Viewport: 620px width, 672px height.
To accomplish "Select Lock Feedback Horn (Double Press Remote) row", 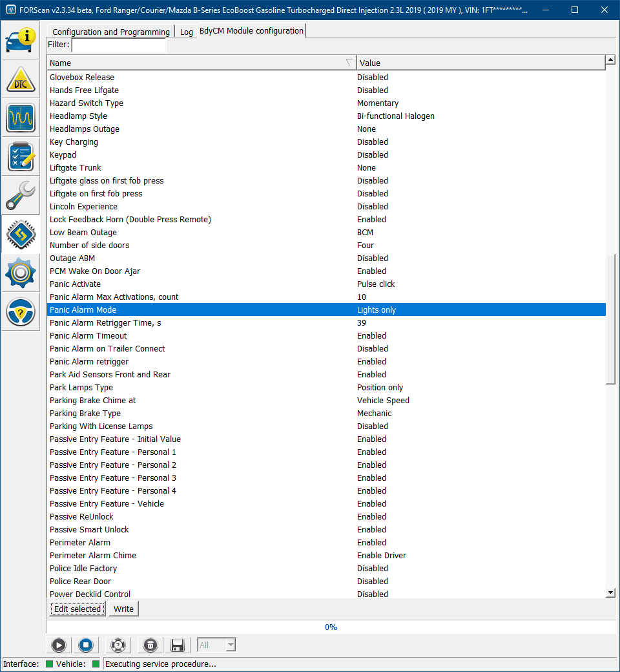I will click(326, 220).
